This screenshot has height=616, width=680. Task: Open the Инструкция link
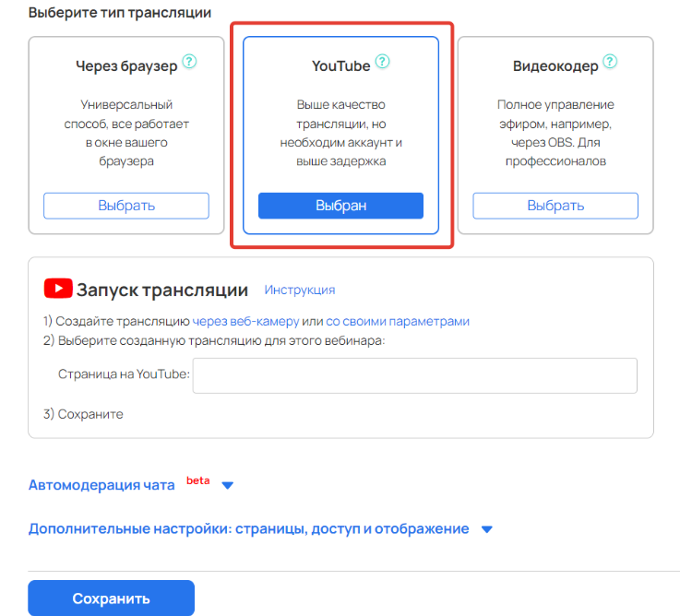tap(300, 290)
